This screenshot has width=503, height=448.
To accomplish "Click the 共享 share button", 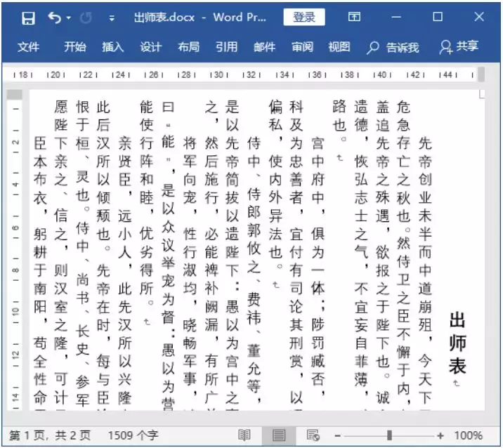I will 459,47.
